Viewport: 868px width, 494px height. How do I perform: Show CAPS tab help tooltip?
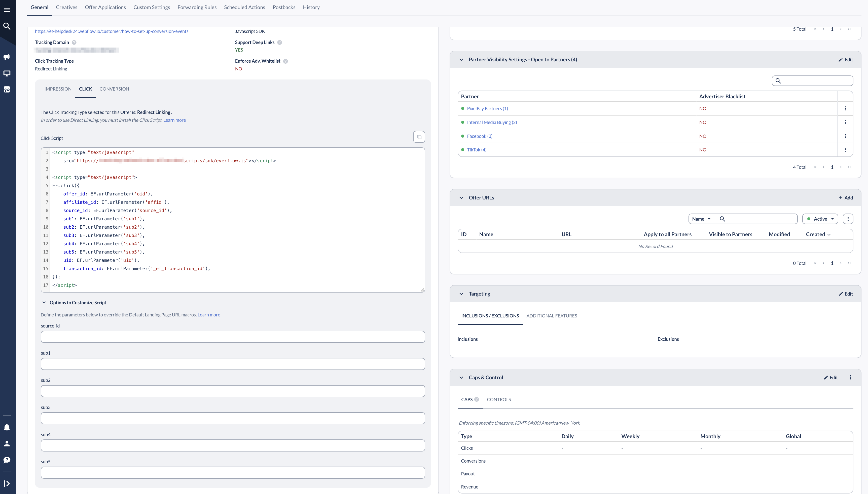point(477,399)
